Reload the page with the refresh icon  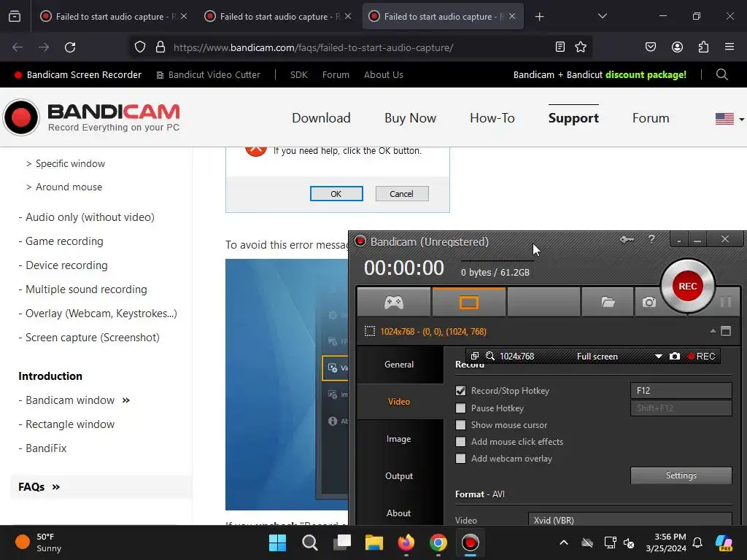pyautogui.click(x=70, y=47)
